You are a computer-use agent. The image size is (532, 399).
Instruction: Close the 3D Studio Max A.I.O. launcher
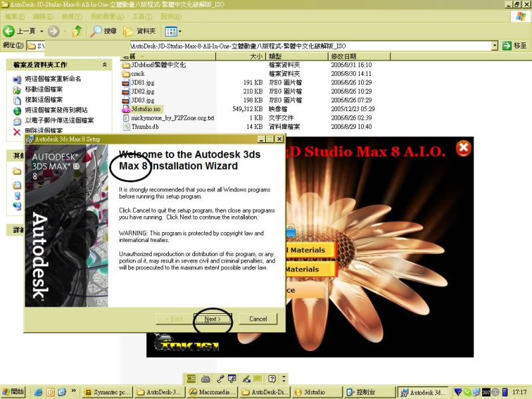[x=463, y=148]
